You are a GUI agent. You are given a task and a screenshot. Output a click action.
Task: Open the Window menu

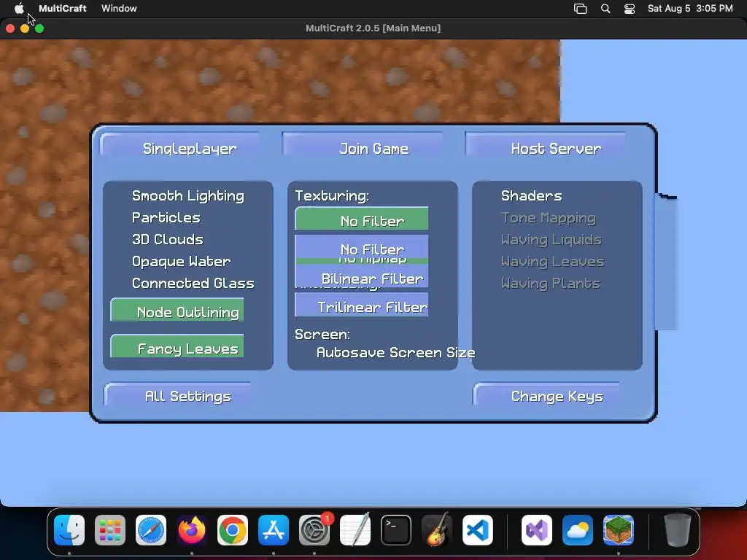(119, 8)
